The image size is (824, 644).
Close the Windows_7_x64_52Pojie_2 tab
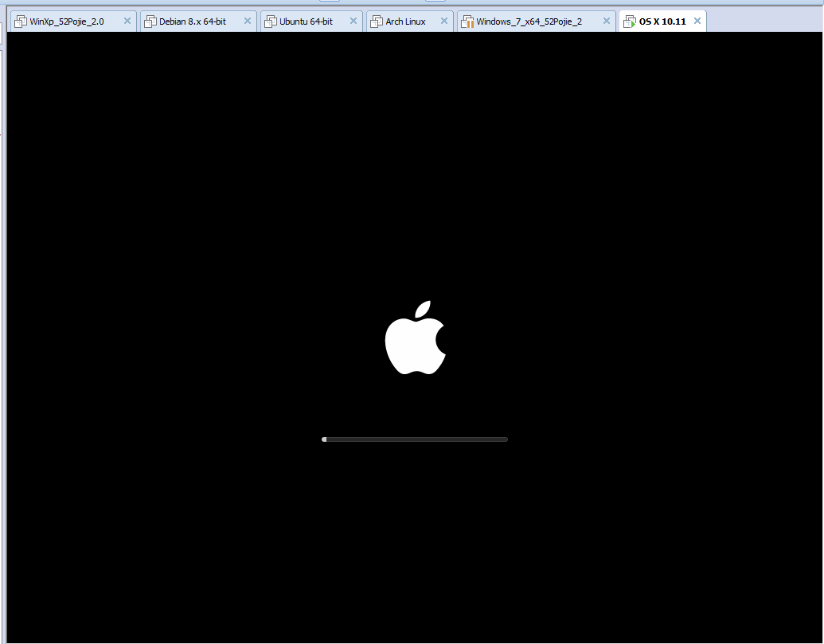(607, 21)
